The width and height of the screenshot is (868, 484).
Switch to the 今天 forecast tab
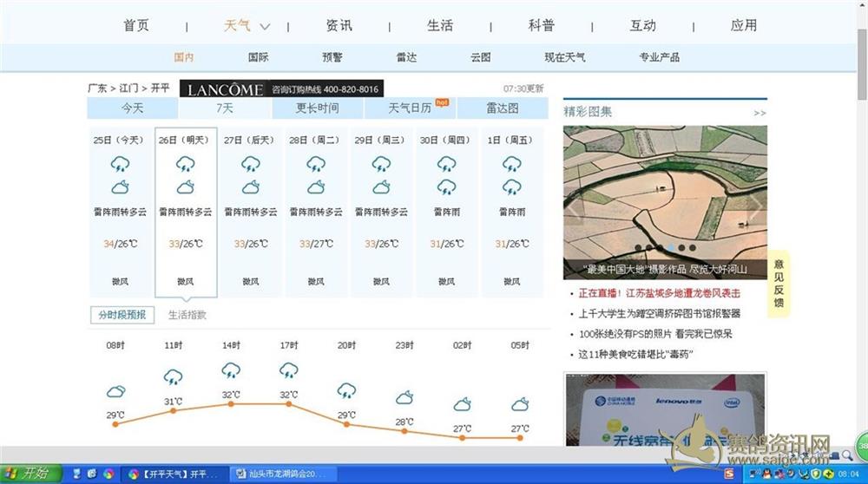click(x=132, y=108)
